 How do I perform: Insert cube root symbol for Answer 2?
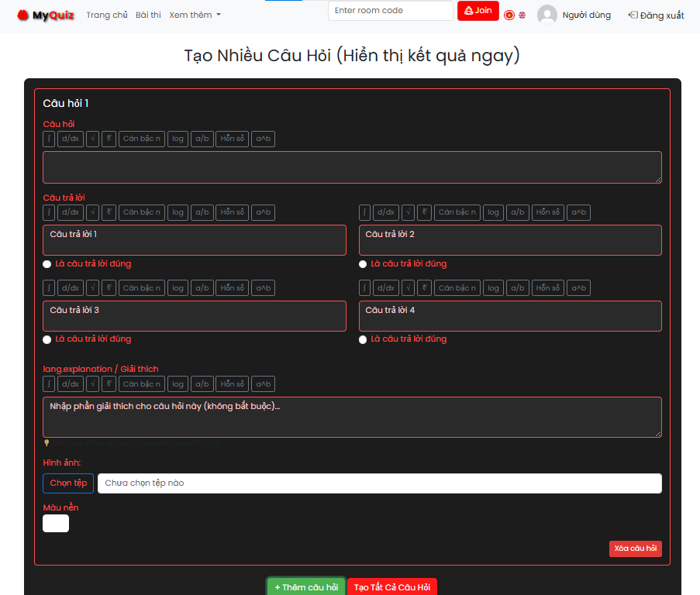pyautogui.click(x=424, y=212)
